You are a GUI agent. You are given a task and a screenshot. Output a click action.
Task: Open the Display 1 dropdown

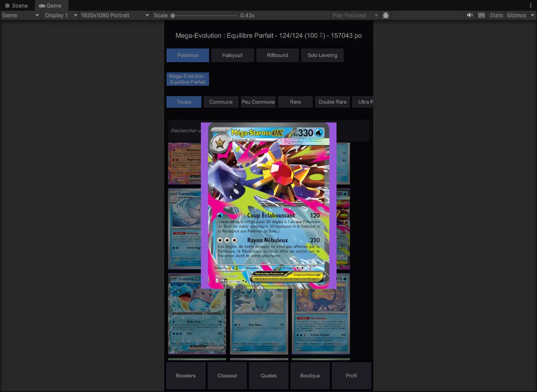tap(60, 15)
